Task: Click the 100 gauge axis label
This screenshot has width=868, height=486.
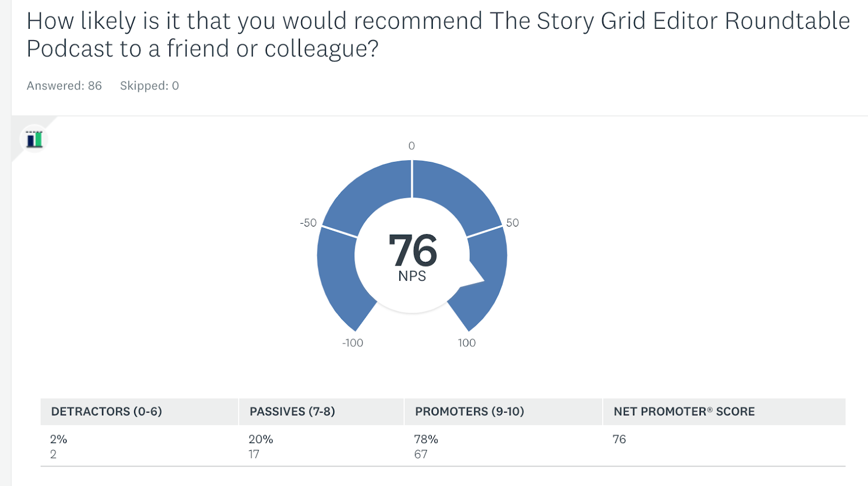Action: pos(467,343)
